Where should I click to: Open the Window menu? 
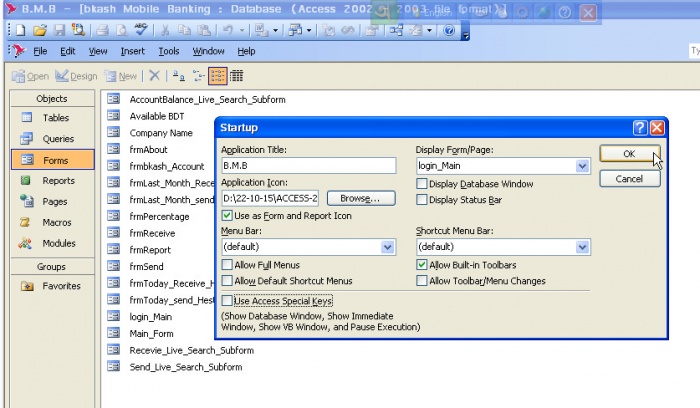208,51
